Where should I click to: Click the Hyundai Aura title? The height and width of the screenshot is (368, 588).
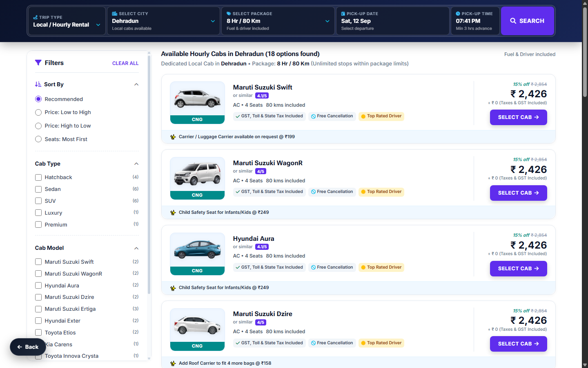[x=254, y=239]
